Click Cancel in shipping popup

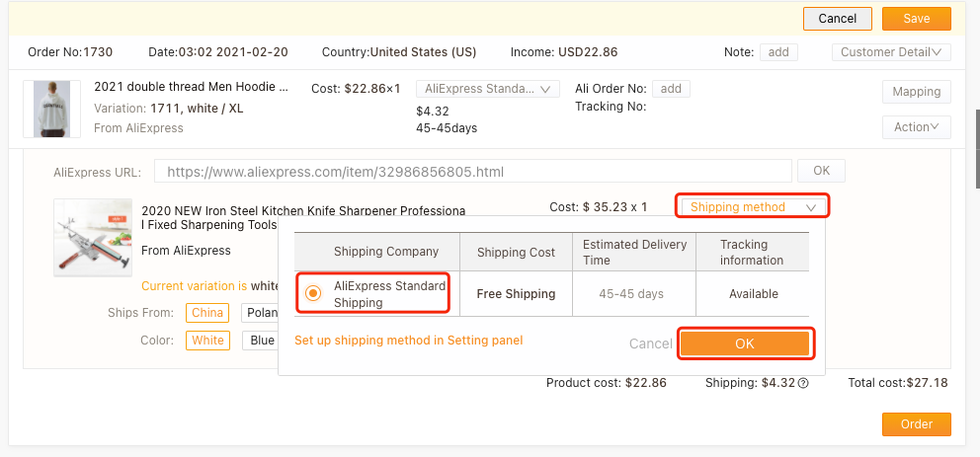tap(650, 343)
